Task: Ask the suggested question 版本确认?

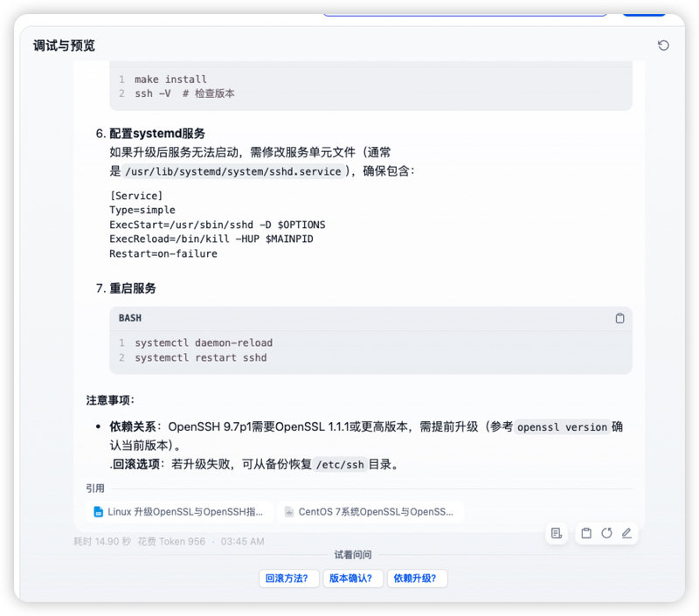Action: tap(353, 578)
